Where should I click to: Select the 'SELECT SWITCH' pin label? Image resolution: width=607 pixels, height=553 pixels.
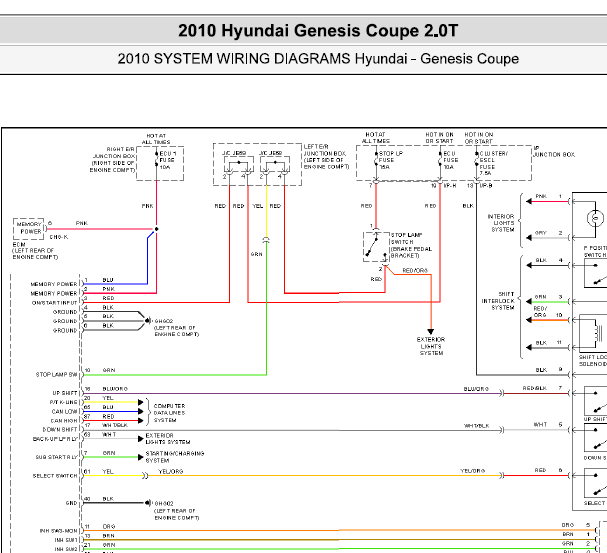(x=55, y=476)
